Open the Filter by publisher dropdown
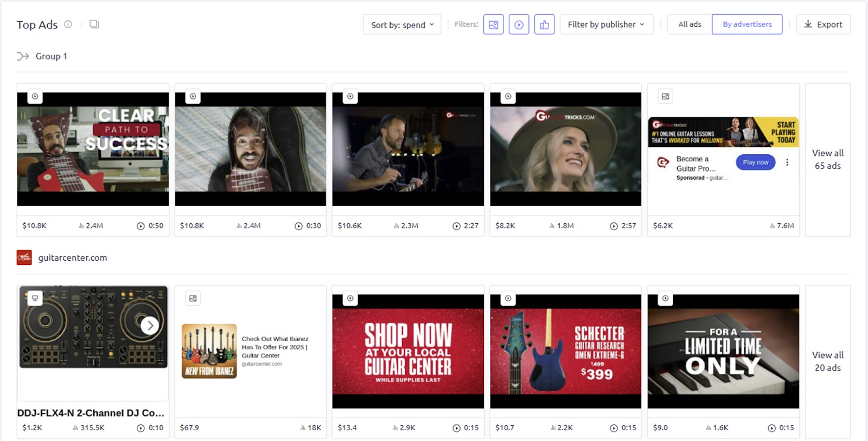 [606, 24]
